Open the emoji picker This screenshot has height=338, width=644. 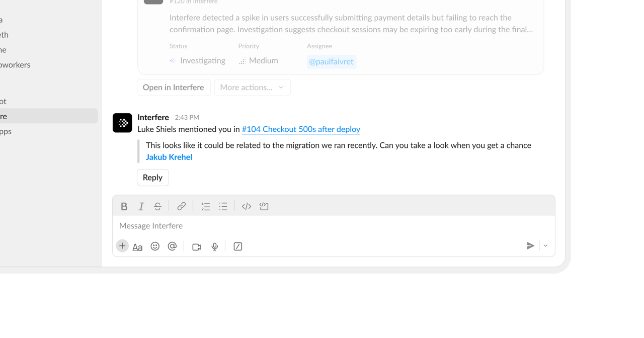155,246
